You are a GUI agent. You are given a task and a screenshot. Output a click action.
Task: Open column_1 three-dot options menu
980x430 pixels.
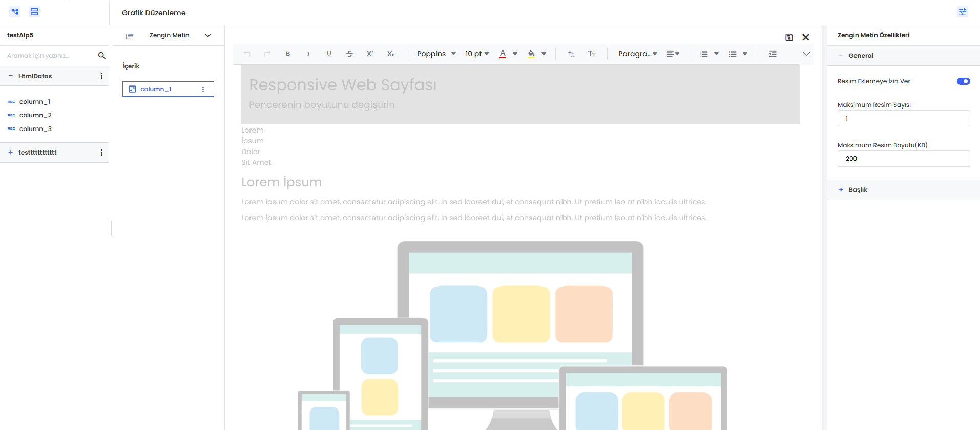tap(203, 89)
